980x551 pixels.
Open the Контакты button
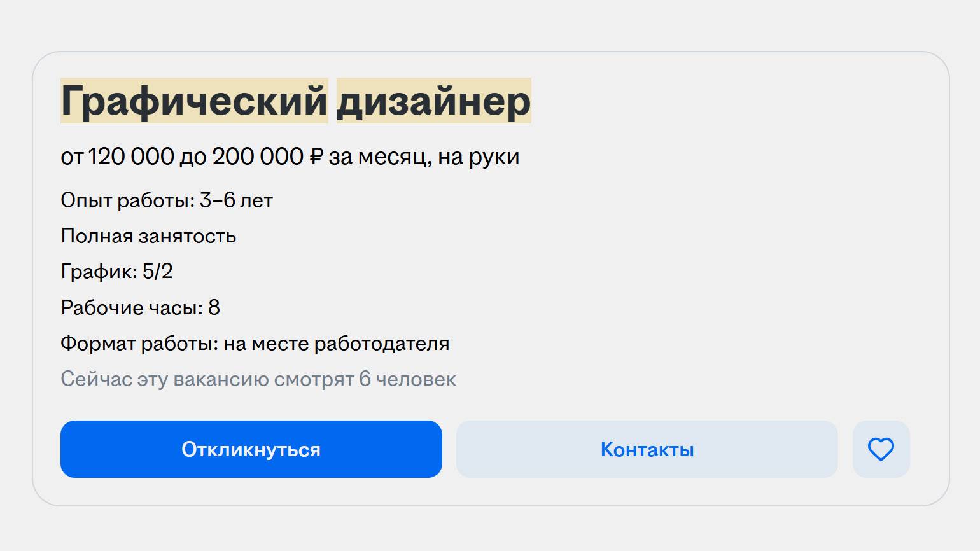point(647,449)
